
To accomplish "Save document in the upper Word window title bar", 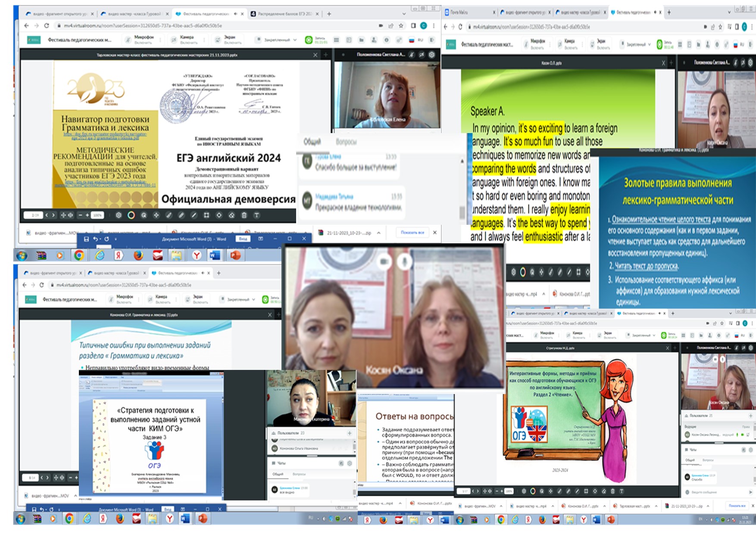I will click(86, 239).
